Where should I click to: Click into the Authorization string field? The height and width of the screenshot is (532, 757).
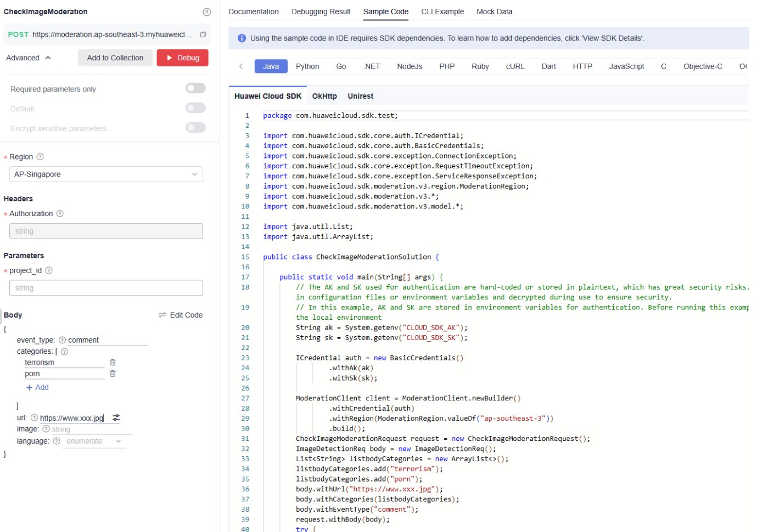[x=106, y=231]
